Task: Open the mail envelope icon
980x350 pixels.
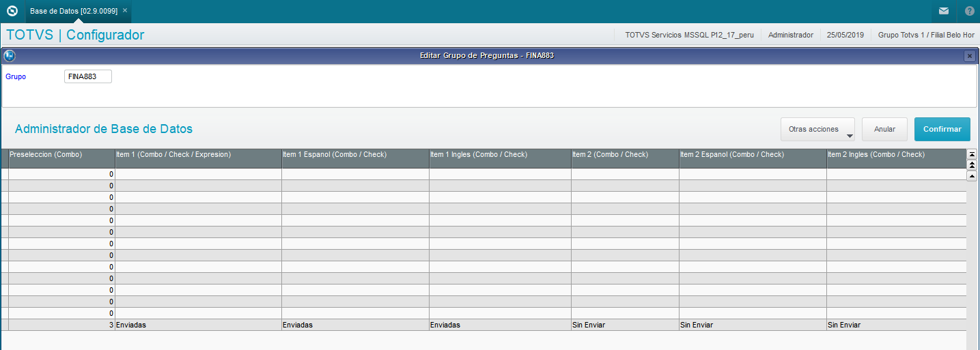Action: 943,11
